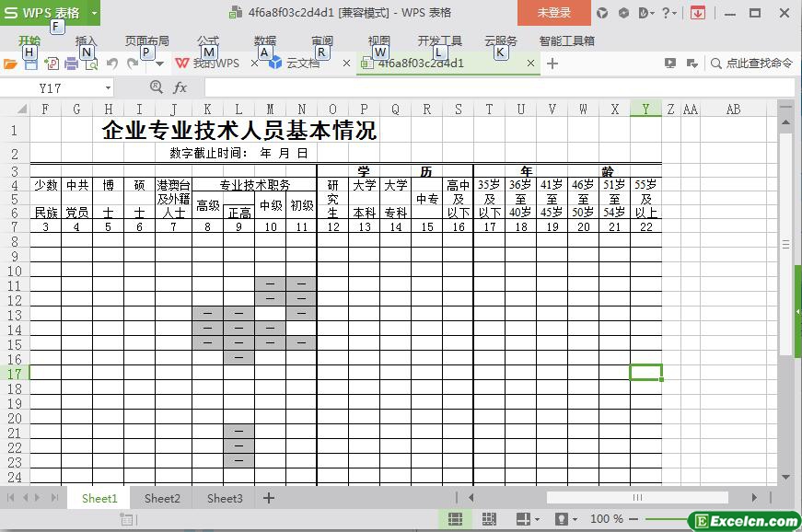Close the 4f6a8f03c2d4d1 document tab
The width and height of the screenshot is (802, 532).
point(531,64)
